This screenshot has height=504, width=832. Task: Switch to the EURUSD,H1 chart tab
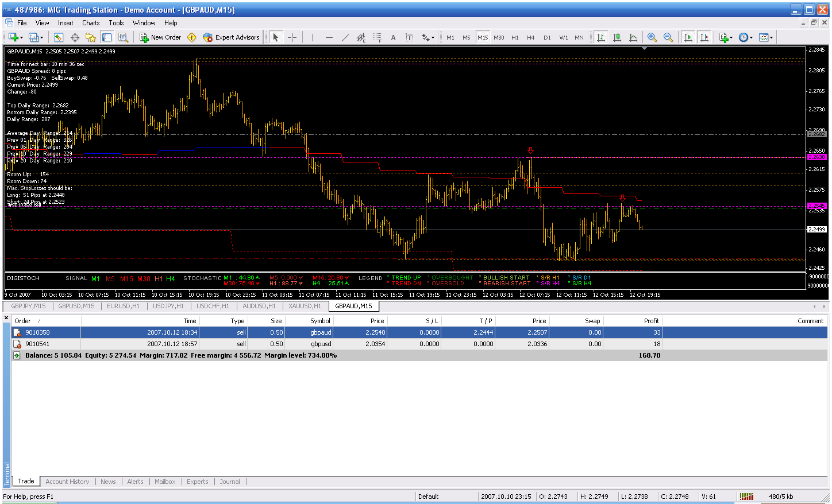(123, 306)
